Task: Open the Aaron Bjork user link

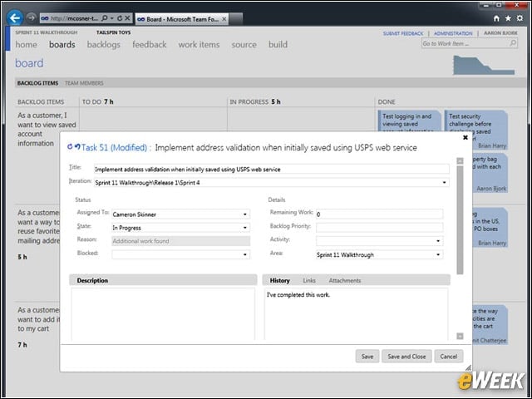Action: (x=500, y=33)
